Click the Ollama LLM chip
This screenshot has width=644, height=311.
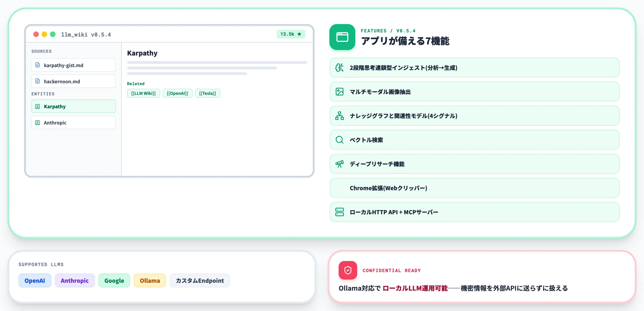(x=150, y=280)
